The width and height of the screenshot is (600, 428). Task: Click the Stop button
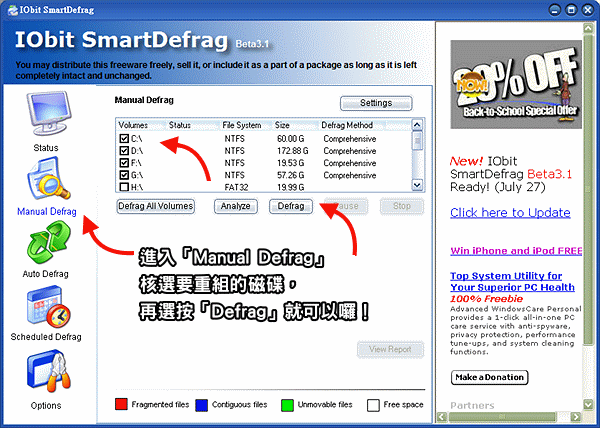click(x=402, y=206)
